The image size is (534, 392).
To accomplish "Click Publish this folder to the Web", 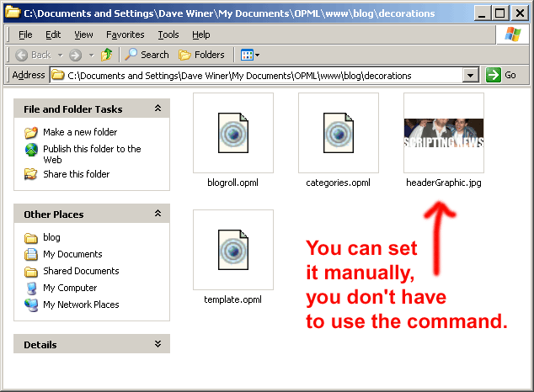I will tap(91, 149).
